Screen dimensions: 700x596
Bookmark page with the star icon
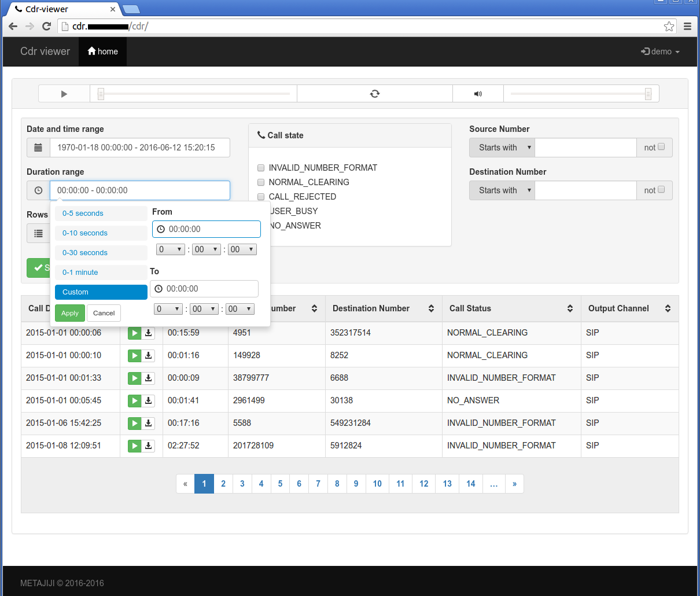(x=669, y=26)
